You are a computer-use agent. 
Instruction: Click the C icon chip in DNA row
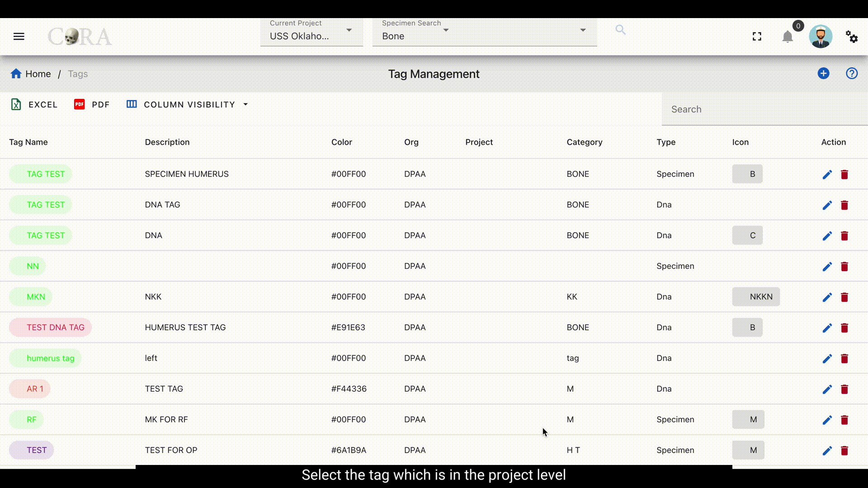[x=747, y=235]
